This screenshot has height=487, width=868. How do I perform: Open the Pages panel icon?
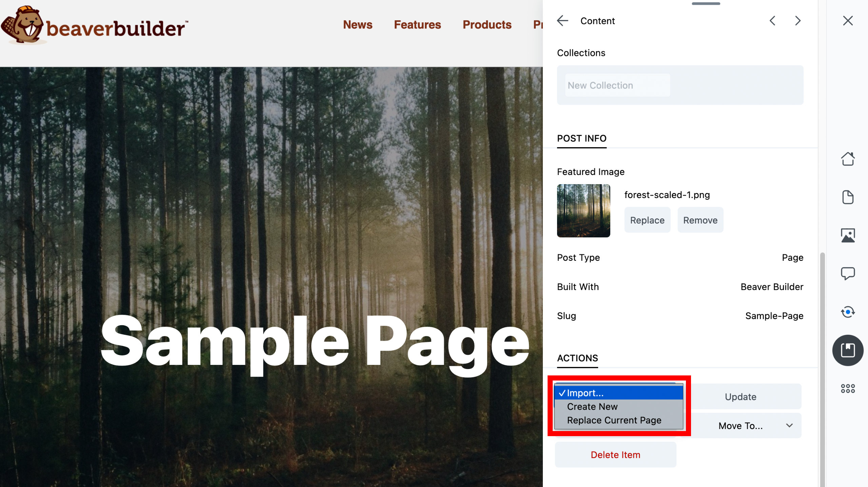point(848,197)
